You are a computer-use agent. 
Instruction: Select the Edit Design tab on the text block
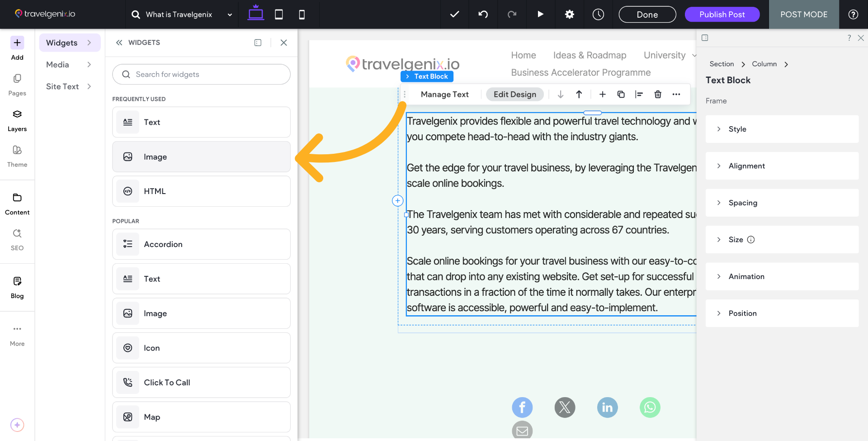point(514,94)
